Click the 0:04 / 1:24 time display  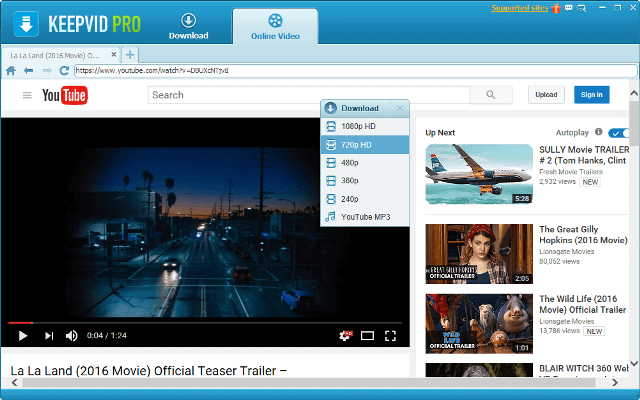[x=107, y=336]
